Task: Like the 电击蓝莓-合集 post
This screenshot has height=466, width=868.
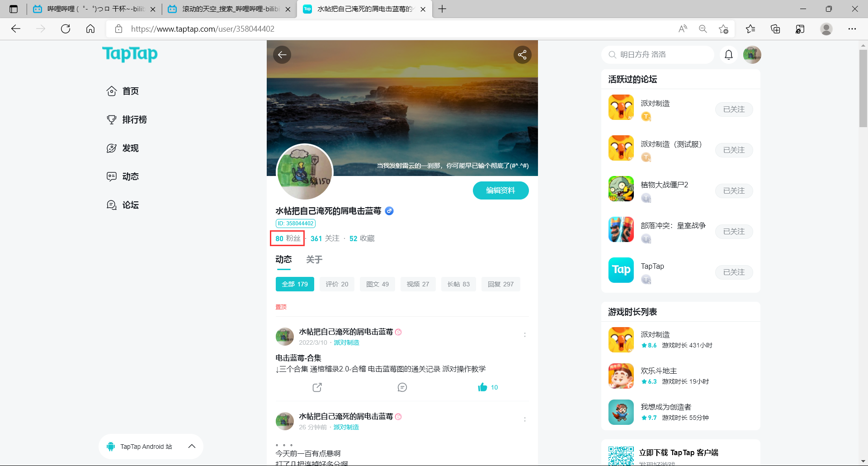Action: [488, 387]
